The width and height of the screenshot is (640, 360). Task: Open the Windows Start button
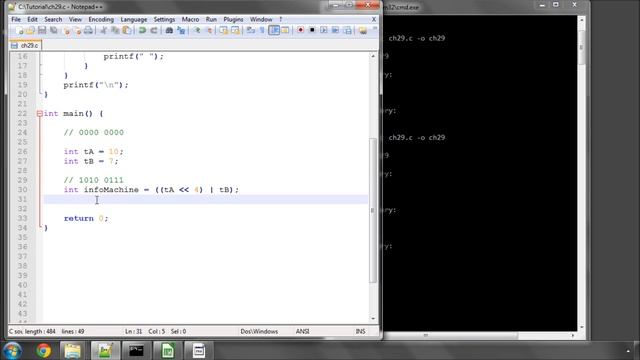[12, 351]
